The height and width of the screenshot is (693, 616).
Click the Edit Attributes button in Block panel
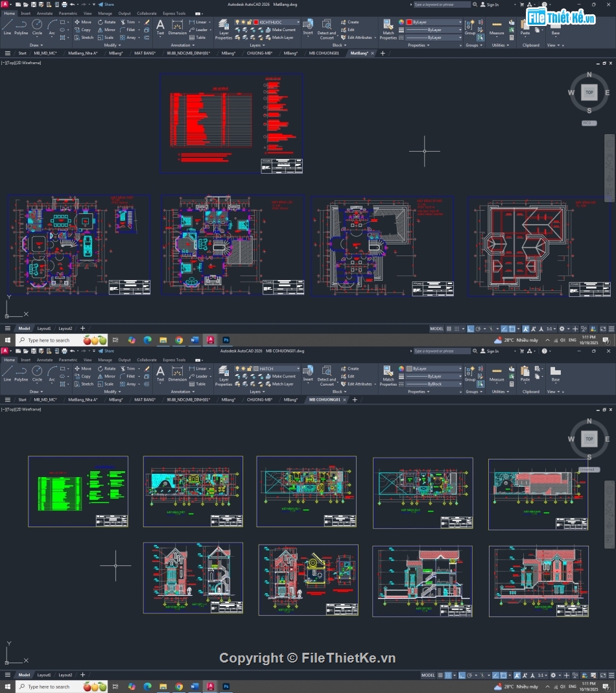click(x=356, y=38)
